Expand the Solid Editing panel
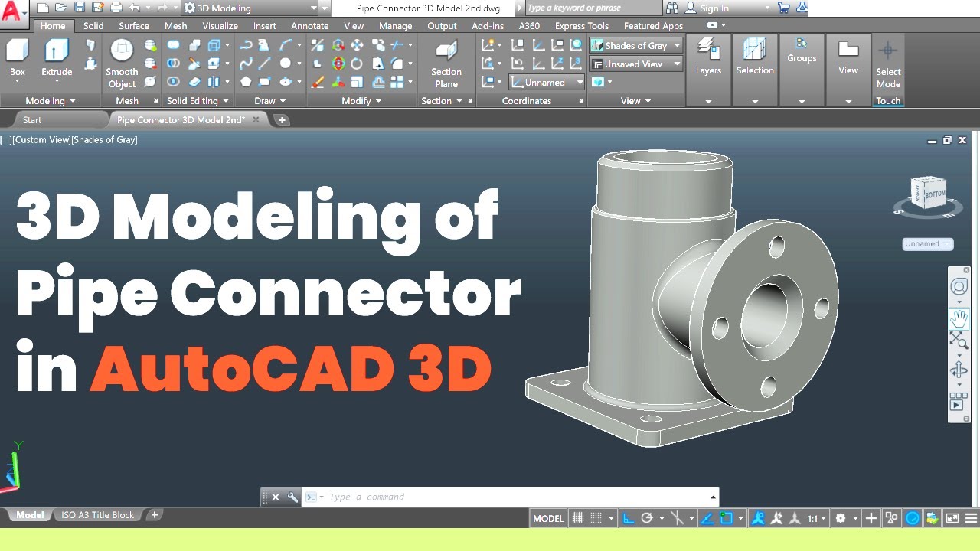 [x=198, y=101]
